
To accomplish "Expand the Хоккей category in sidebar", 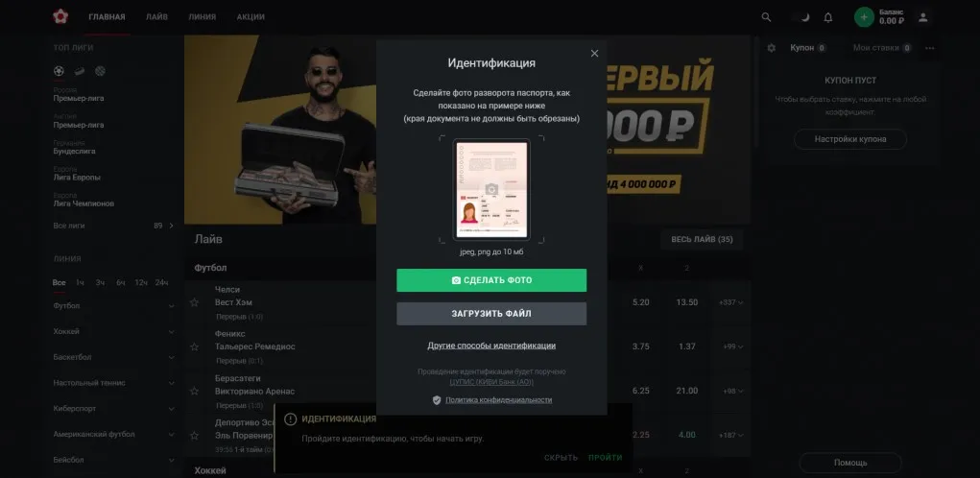I will (x=114, y=332).
